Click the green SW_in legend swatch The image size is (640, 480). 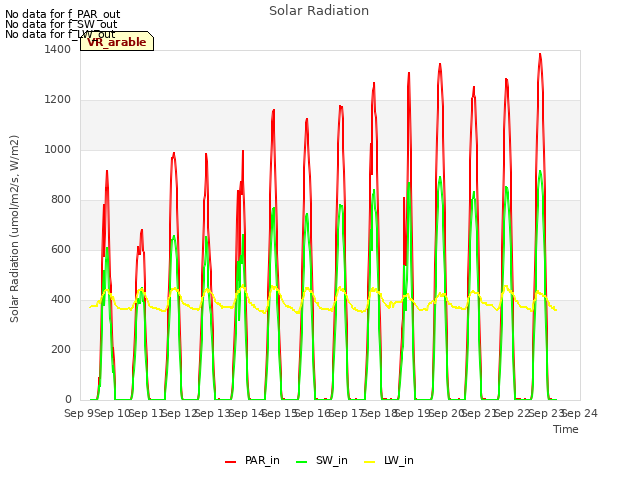click(x=301, y=462)
